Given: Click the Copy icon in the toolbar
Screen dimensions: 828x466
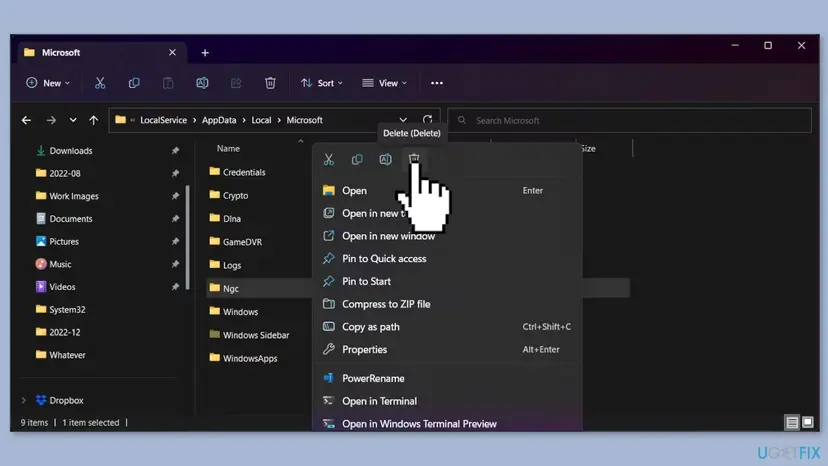Looking at the screenshot, I should [x=134, y=83].
